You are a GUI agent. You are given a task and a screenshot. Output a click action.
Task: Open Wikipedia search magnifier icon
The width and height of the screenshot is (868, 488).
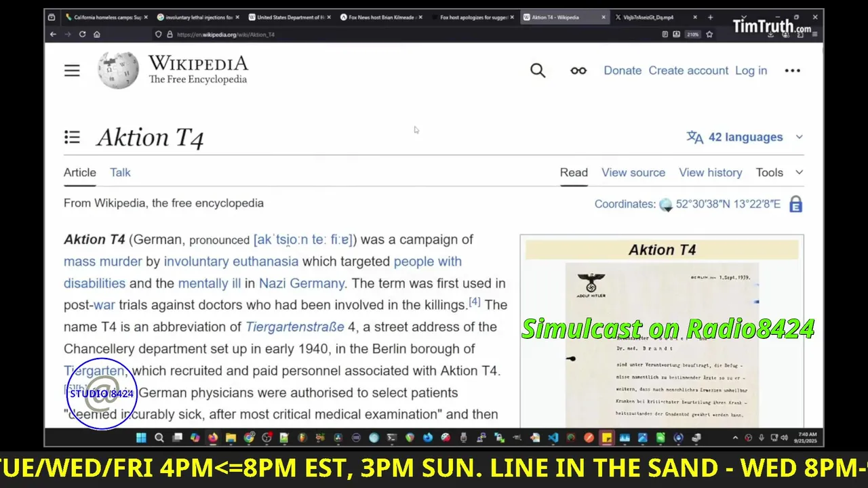tap(538, 70)
